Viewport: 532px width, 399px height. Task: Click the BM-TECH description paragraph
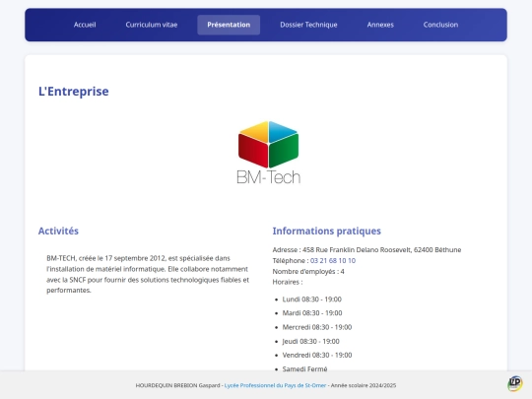click(x=148, y=274)
